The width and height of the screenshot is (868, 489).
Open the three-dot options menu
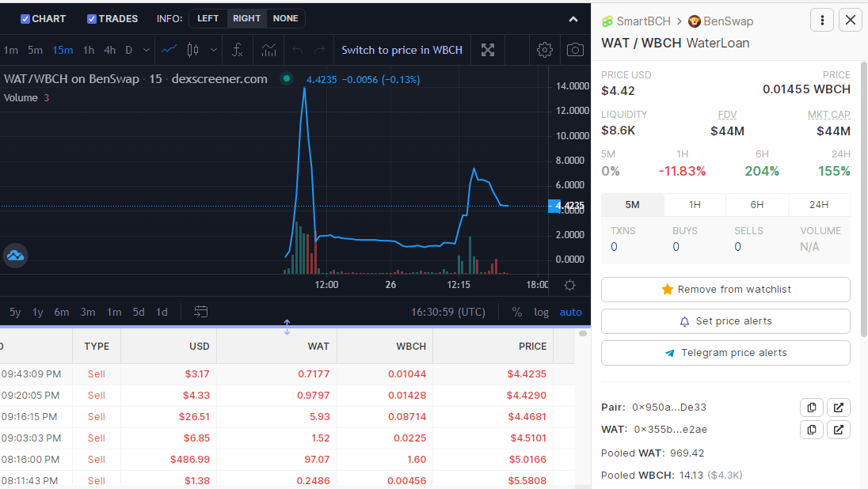822,21
